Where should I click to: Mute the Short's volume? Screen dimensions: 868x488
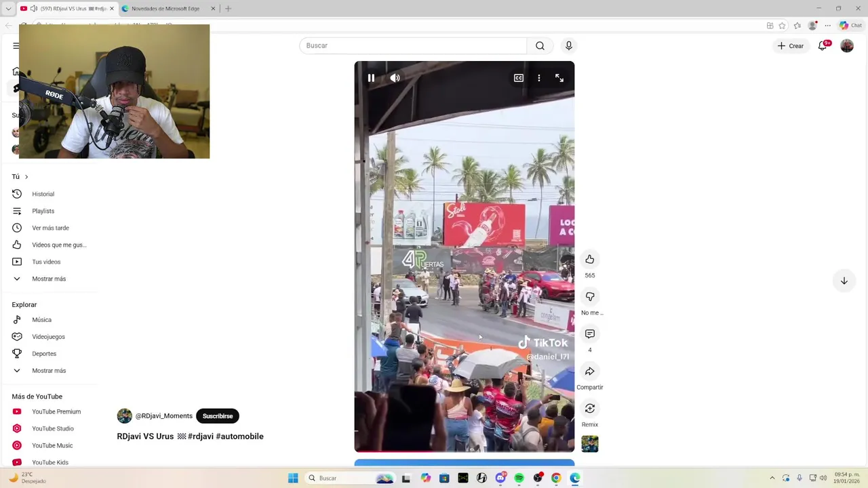pyautogui.click(x=395, y=78)
